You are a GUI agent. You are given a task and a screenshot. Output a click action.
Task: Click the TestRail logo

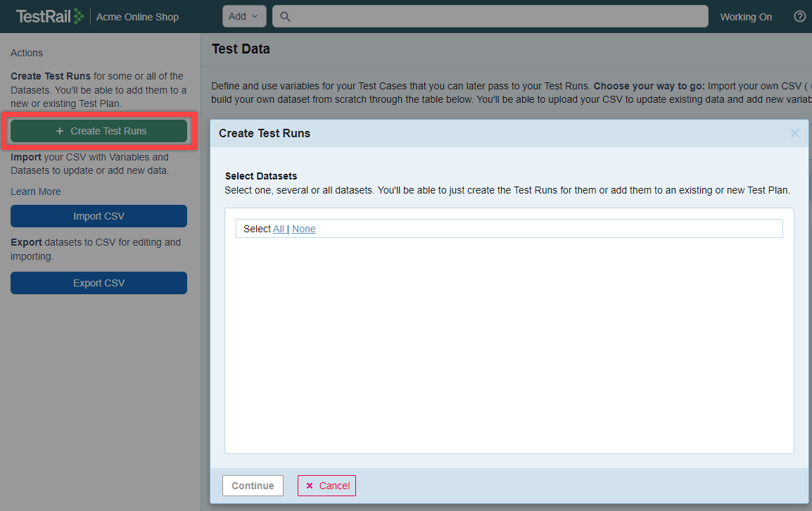pos(49,16)
